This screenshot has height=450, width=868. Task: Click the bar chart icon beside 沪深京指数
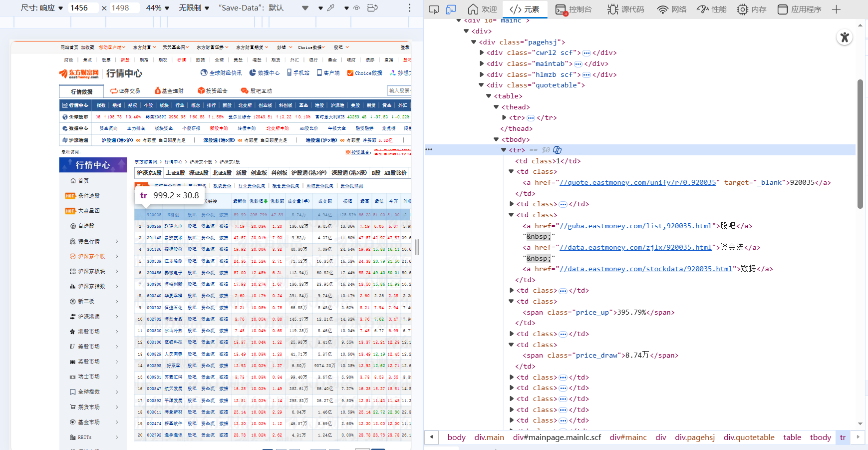pyautogui.click(x=73, y=287)
